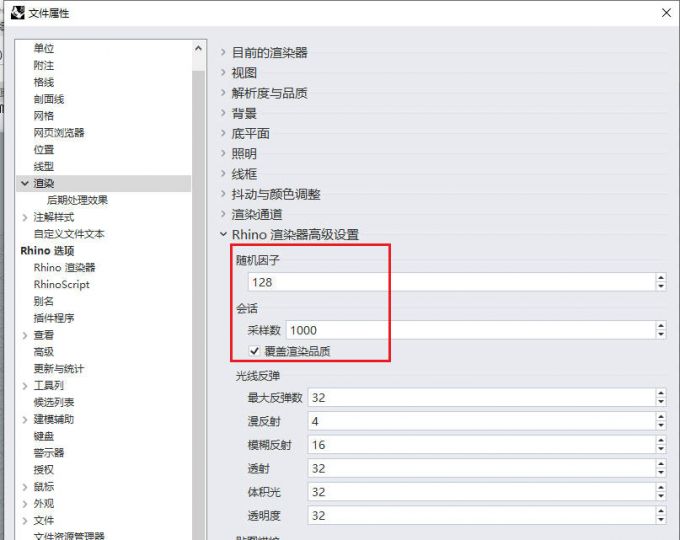Adjust 透明度 with spinner arrows
Viewport: 680px width, 540px height.
point(661,515)
